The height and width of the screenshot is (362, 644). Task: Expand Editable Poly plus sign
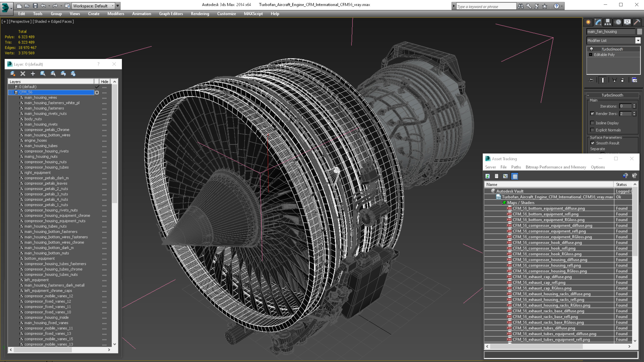tap(591, 55)
